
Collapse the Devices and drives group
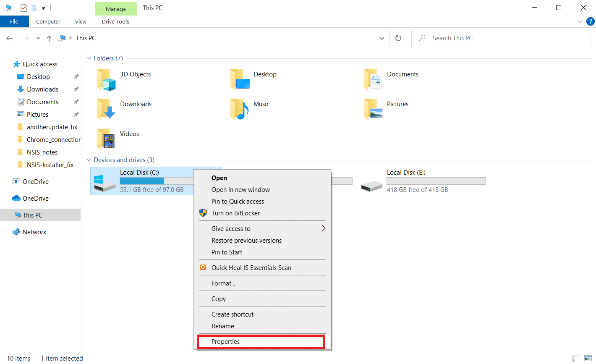click(89, 160)
